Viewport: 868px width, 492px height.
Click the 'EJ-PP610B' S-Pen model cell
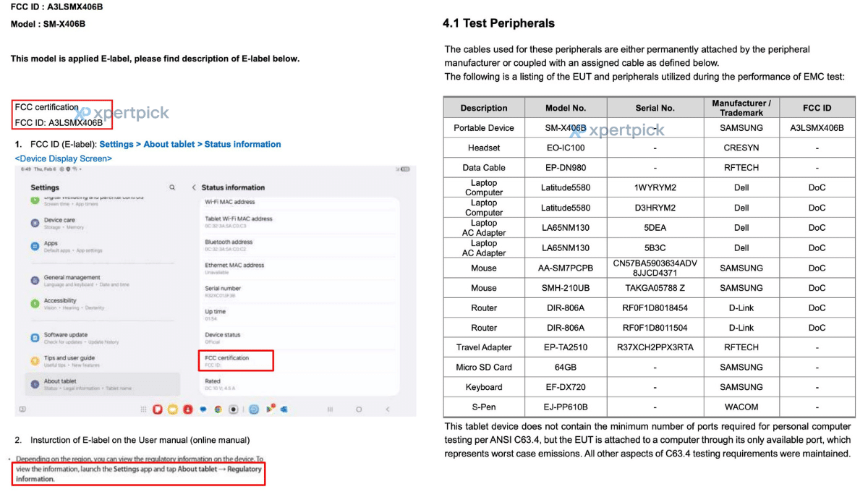pyautogui.click(x=566, y=407)
